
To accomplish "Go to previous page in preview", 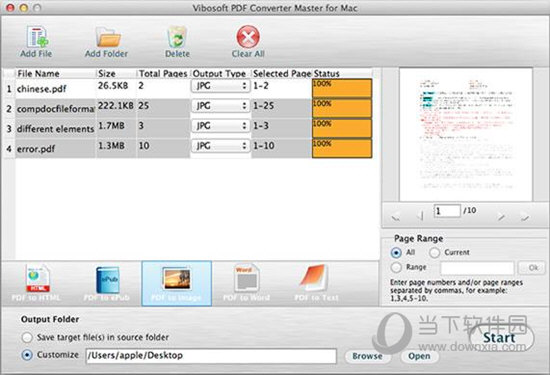I will pos(421,216).
